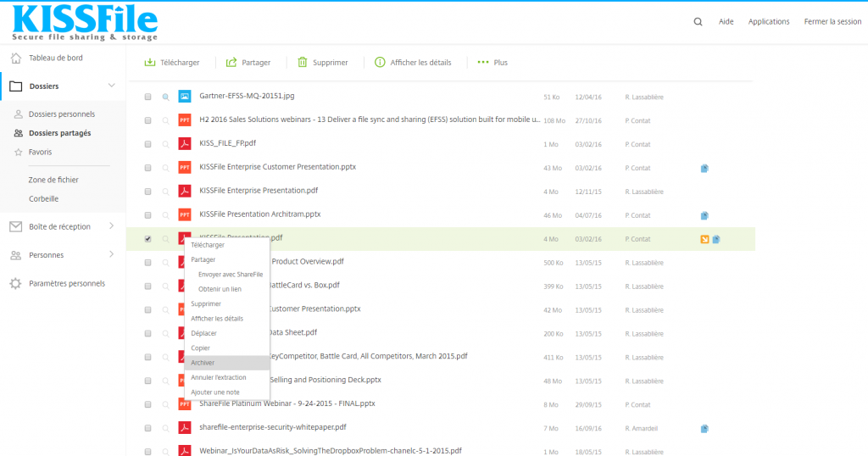Viewport: 868px width, 456px height.
Task: Choose Télécharger in the context menu
Action: tap(208, 245)
